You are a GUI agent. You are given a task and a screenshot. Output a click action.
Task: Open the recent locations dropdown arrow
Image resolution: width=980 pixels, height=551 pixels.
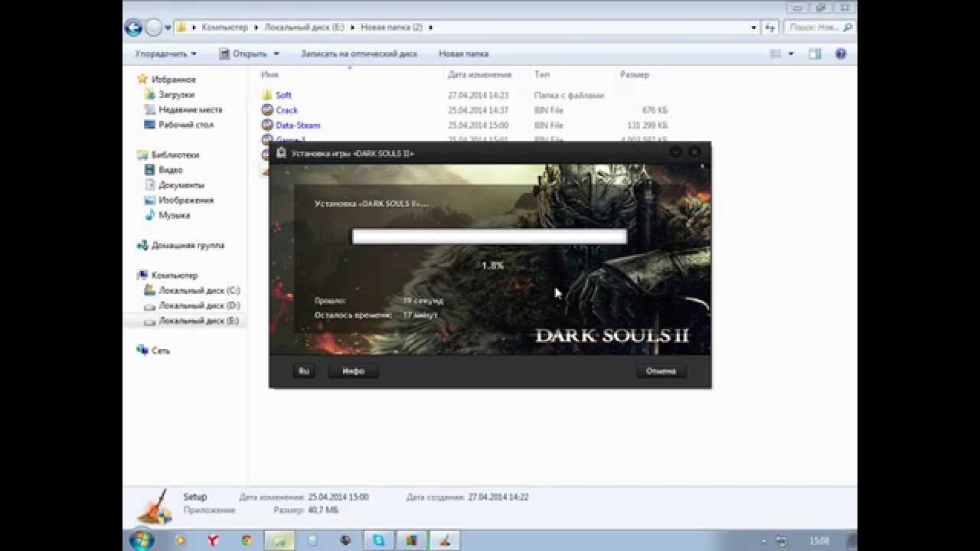168,28
